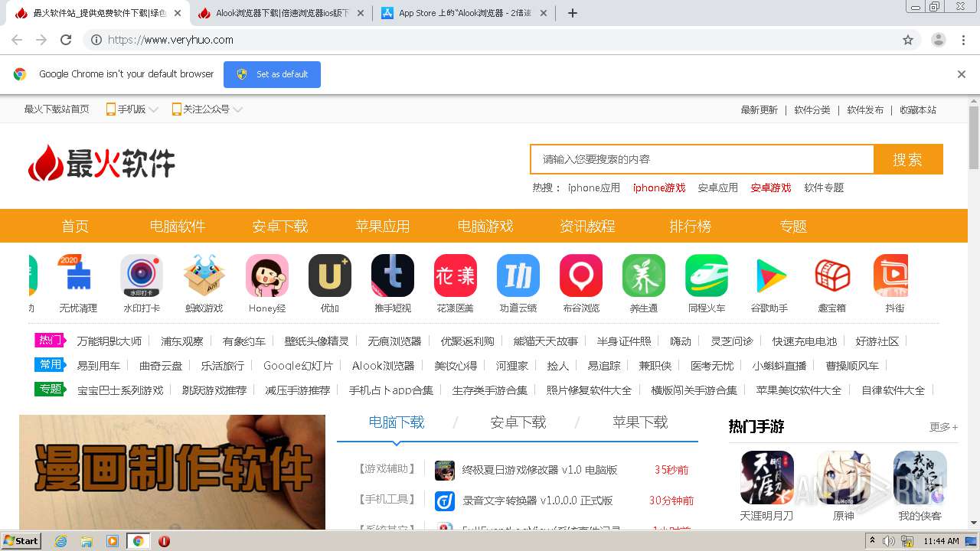This screenshot has width=980, height=551.
Task: Select the 安卓下载 list tab
Action: tap(518, 422)
